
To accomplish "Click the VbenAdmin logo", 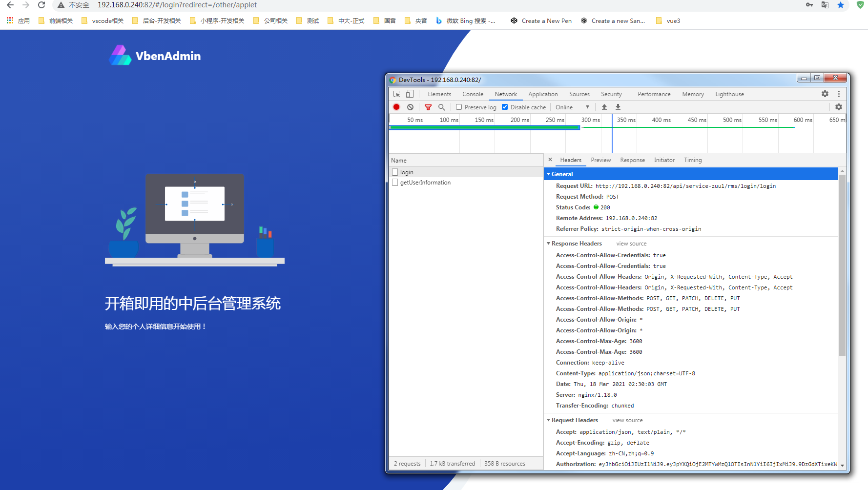I will [155, 56].
